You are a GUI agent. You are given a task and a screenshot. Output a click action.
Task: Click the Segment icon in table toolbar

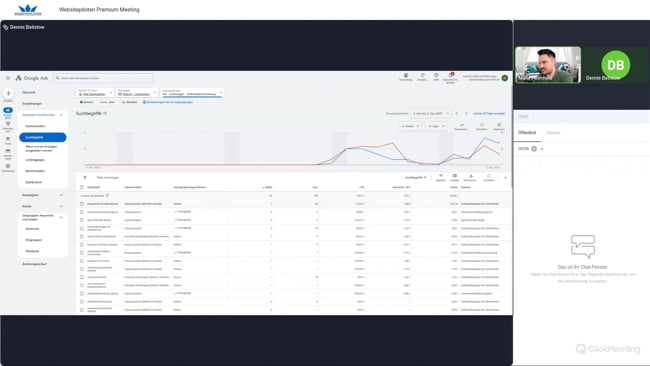[440, 176]
